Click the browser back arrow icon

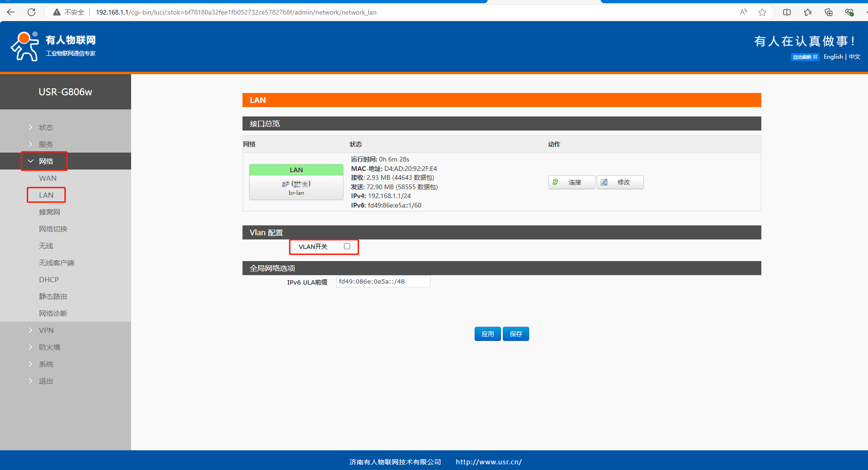tap(11, 12)
